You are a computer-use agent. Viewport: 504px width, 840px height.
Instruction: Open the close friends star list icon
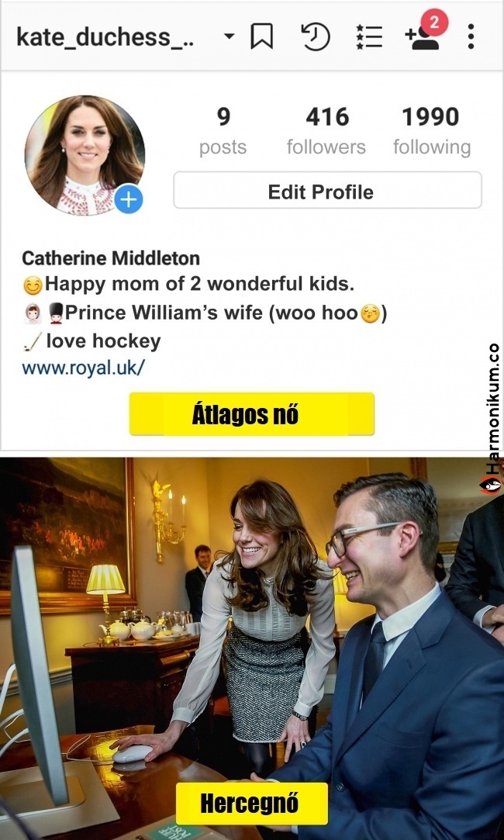point(369,37)
